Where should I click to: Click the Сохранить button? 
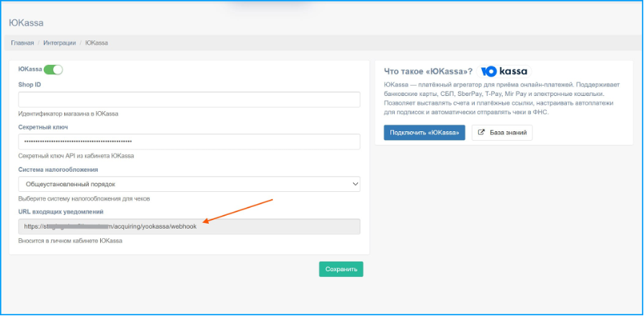(341, 269)
